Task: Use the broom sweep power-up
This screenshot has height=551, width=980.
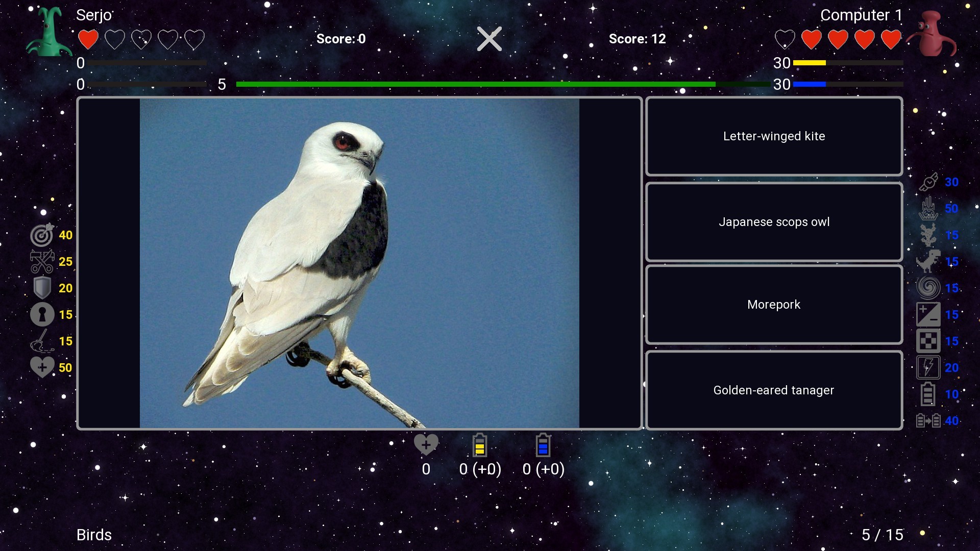Action: coord(42,340)
